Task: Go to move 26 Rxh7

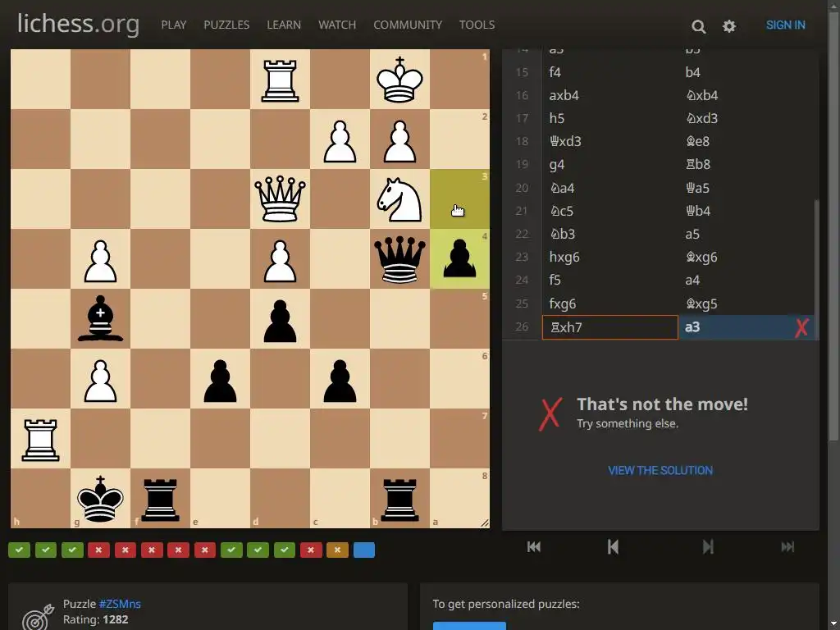Action: click(610, 327)
